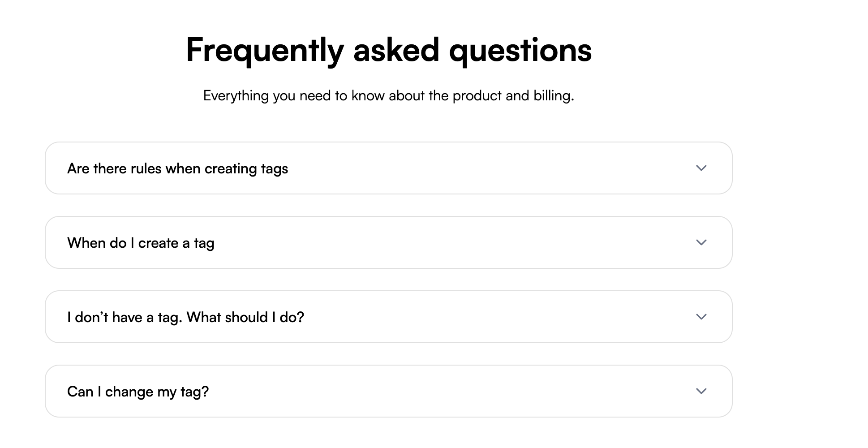Click the 'When do I create a tag' question text
This screenshot has height=448, width=868.
(x=141, y=243)
